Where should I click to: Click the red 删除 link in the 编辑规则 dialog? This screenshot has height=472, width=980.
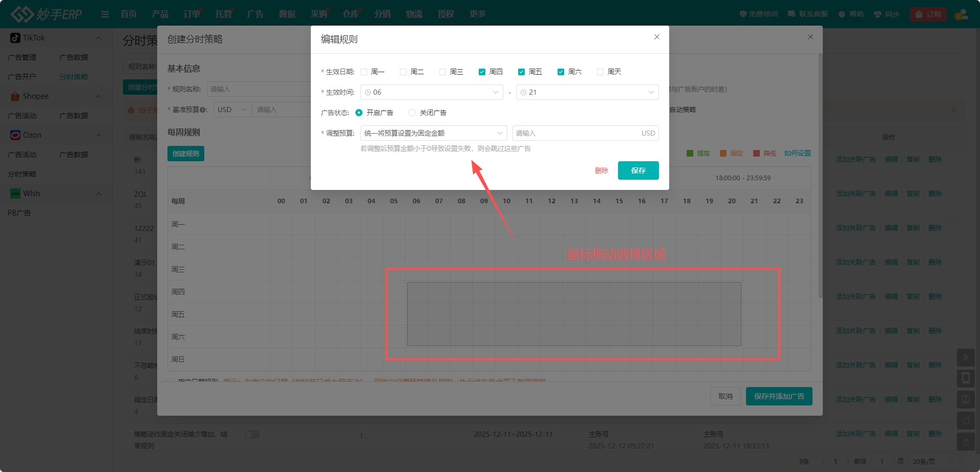(x=602, y=170)
